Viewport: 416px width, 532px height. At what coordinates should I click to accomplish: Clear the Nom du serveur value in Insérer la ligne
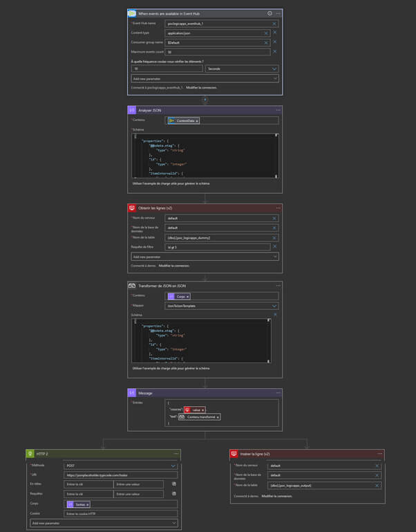point(377,466)
